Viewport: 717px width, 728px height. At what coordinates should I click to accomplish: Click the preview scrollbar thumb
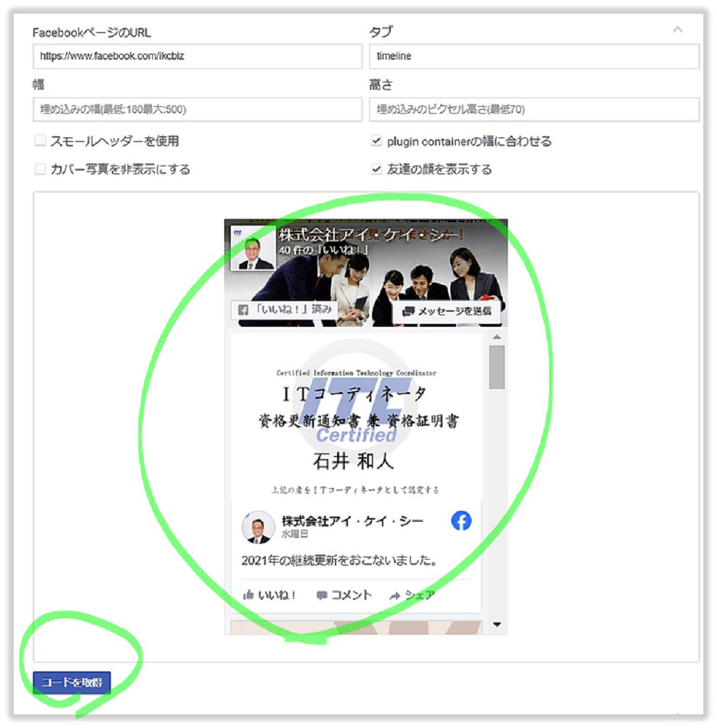[x=497, y=367]
